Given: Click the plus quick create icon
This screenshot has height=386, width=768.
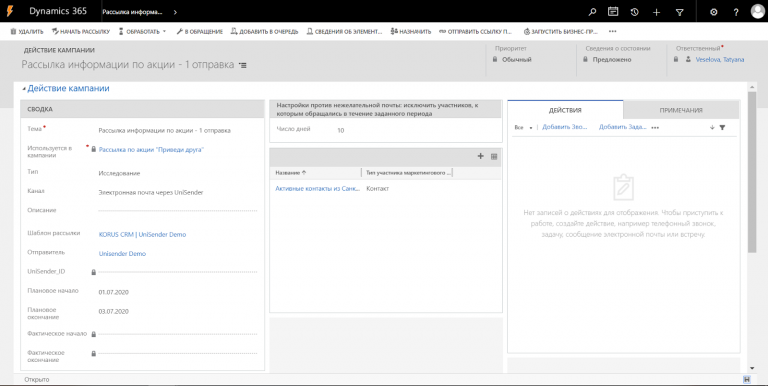Looking at the screenshot, I should [x=657, y=12].
